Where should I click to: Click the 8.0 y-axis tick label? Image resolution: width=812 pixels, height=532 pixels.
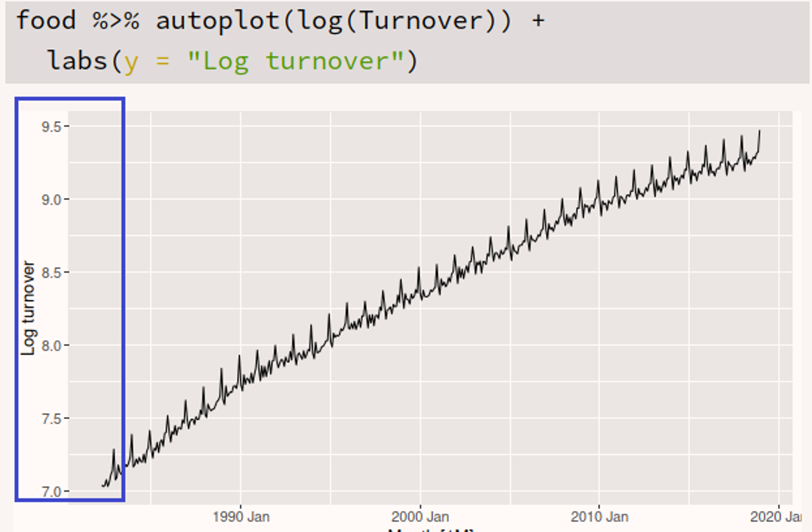click(51, 346)
